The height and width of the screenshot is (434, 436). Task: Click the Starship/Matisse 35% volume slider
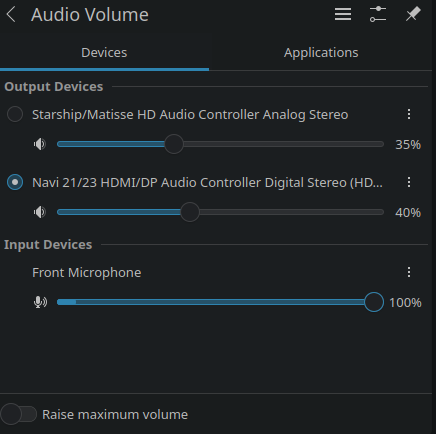[220, 144]
